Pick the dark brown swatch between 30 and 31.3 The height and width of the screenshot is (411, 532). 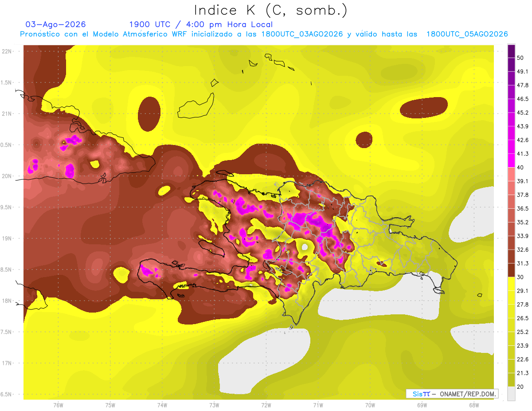(511, 270)
